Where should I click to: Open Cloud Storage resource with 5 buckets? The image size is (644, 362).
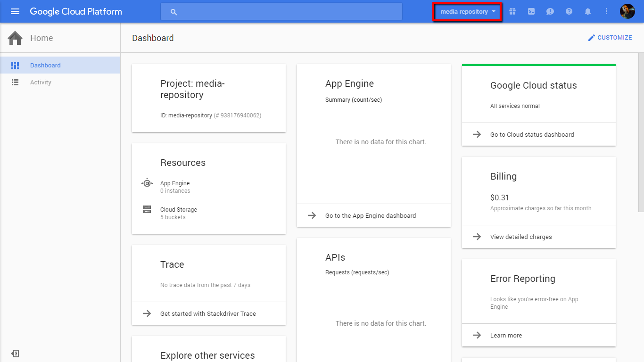(x=178, y=213)
